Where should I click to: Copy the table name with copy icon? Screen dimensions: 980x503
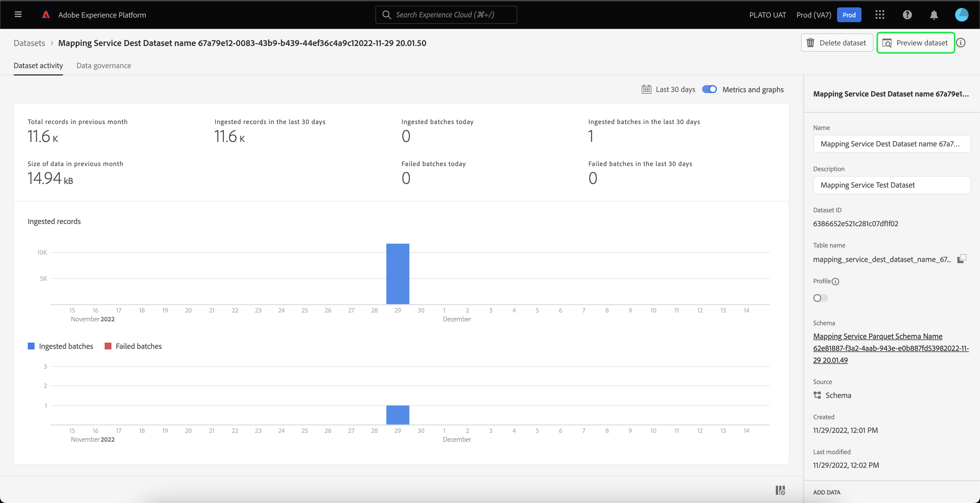(x=961, y=259)
